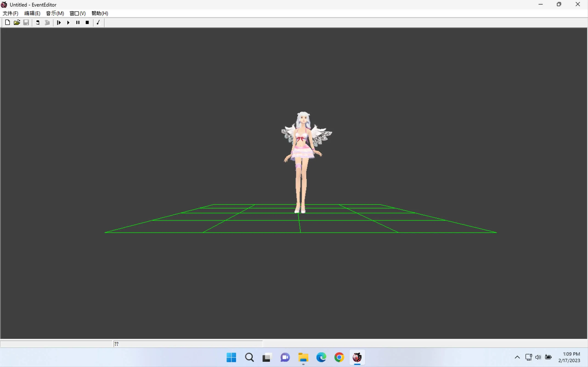
Task: Open the 音乐(M) menu
Action: pyautogui.click(x=55, y=13)
